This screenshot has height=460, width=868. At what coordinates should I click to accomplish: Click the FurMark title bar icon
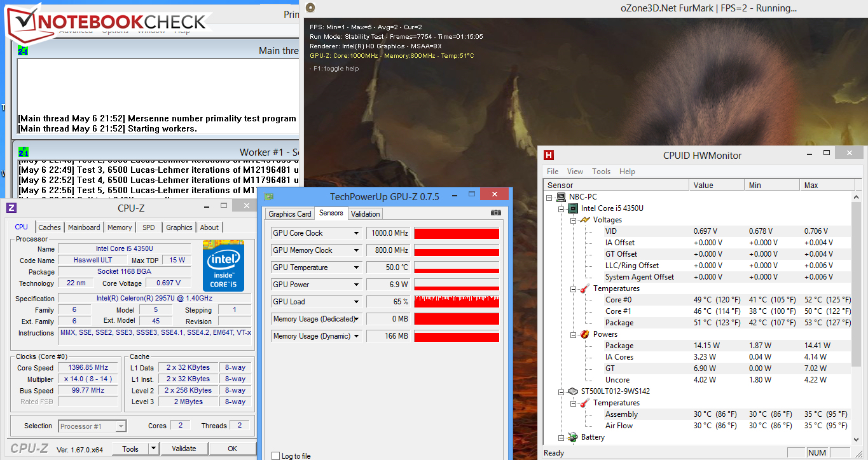pyautogui.click(x=310, y=8)
